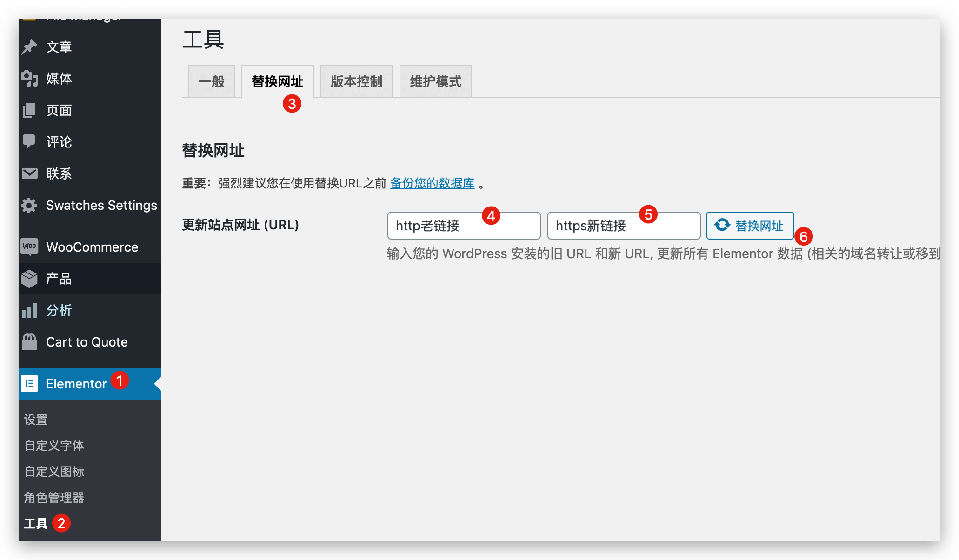Switch to the 版本控制 tab
Image resolution: width=959 pixels, height=560 pixels.
pyautogui.click(x=357, y=80)
